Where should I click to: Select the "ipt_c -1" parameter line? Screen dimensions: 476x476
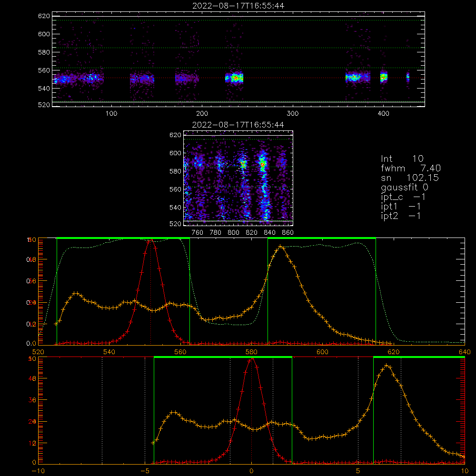point(404,197)
